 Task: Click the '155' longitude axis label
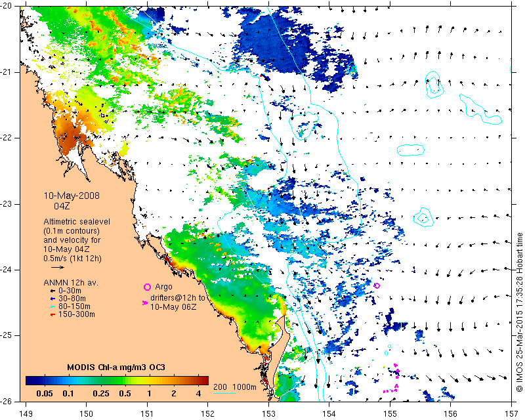tap(390, 414)
